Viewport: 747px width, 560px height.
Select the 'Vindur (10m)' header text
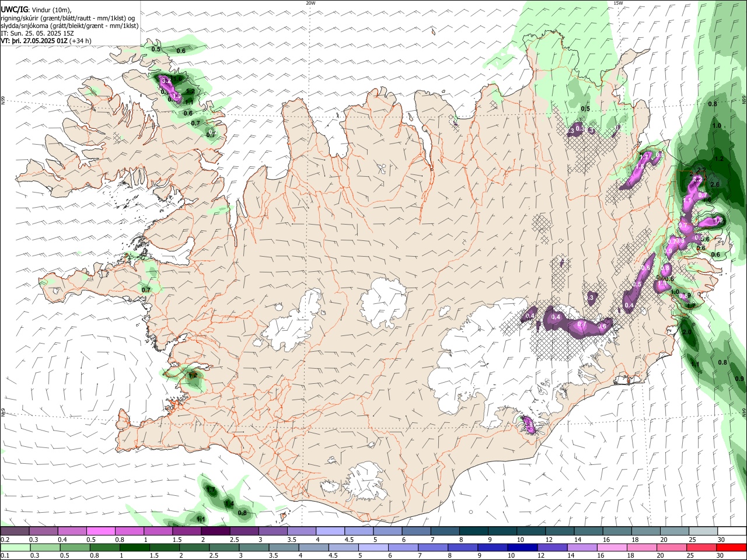tap(51, 10)
